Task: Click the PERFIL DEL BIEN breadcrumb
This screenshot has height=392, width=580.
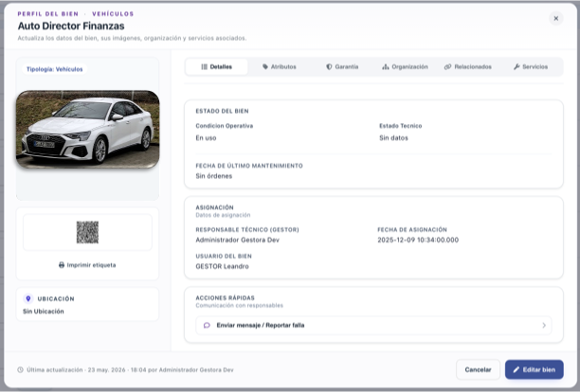Action: pos(48,14)
